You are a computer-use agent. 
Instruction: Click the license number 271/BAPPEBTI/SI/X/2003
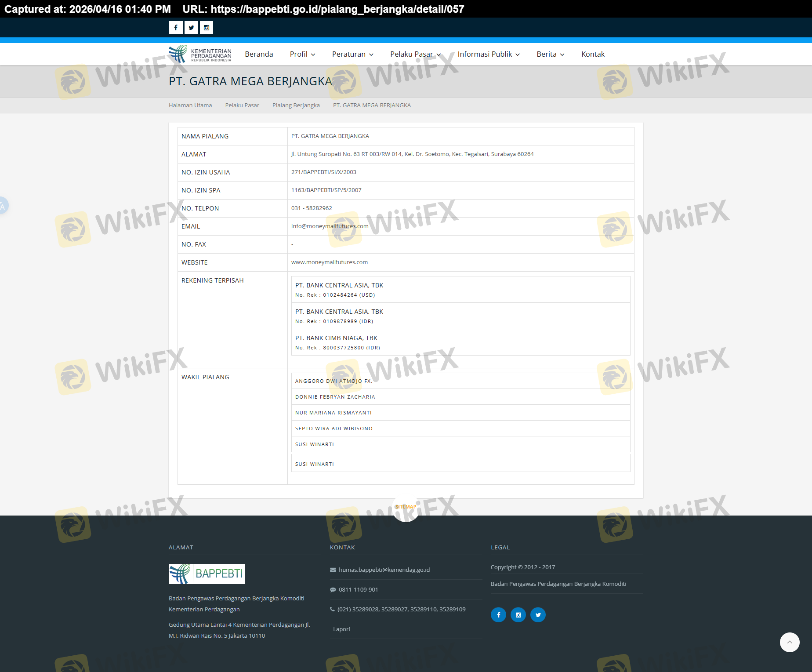pyautogui.click(x=324, y=172)
